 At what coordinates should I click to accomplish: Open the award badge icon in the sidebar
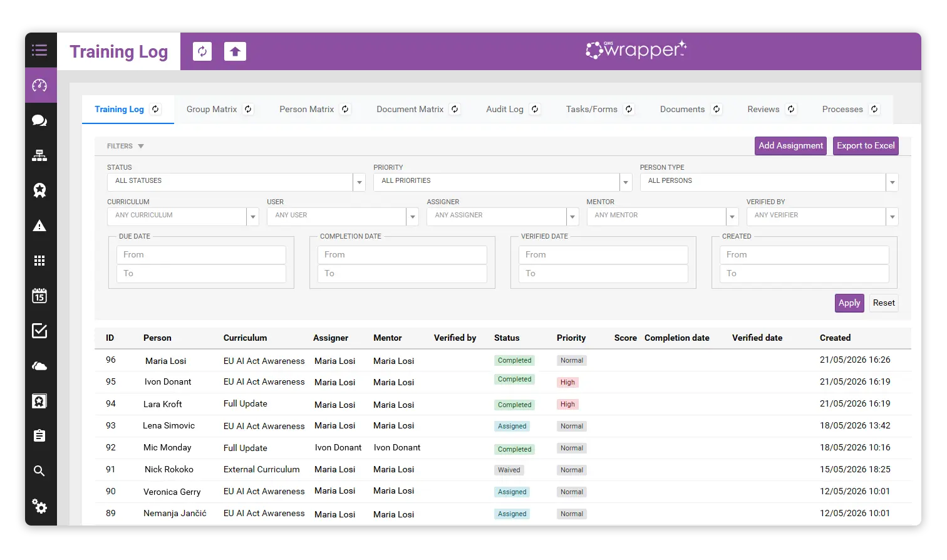[39, 190]
